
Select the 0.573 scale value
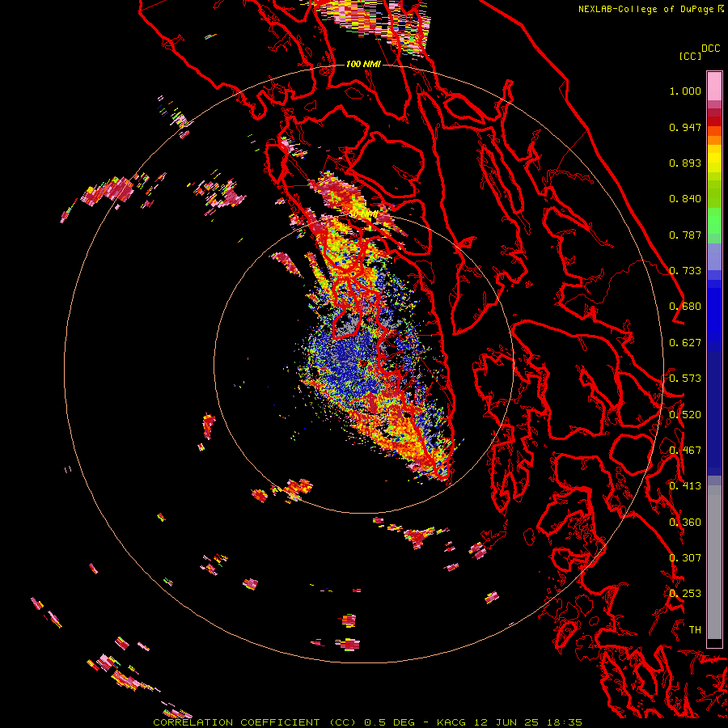click(685, 379)
